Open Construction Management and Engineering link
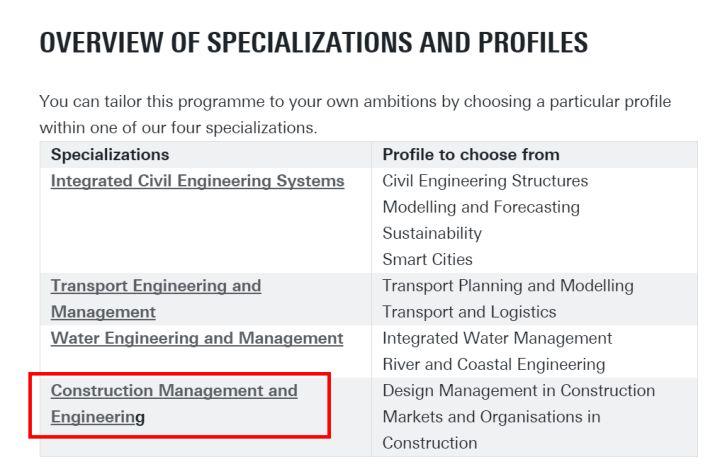 [174, 391]
